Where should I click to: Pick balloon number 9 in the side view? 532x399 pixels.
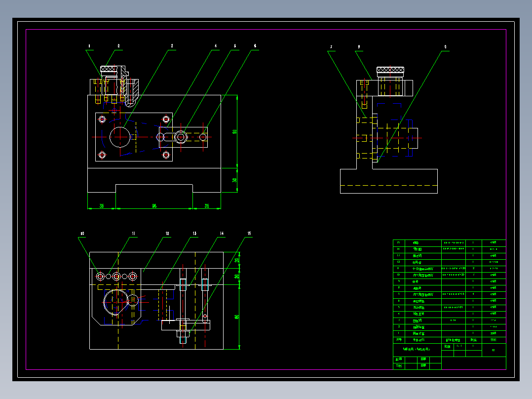445,47
